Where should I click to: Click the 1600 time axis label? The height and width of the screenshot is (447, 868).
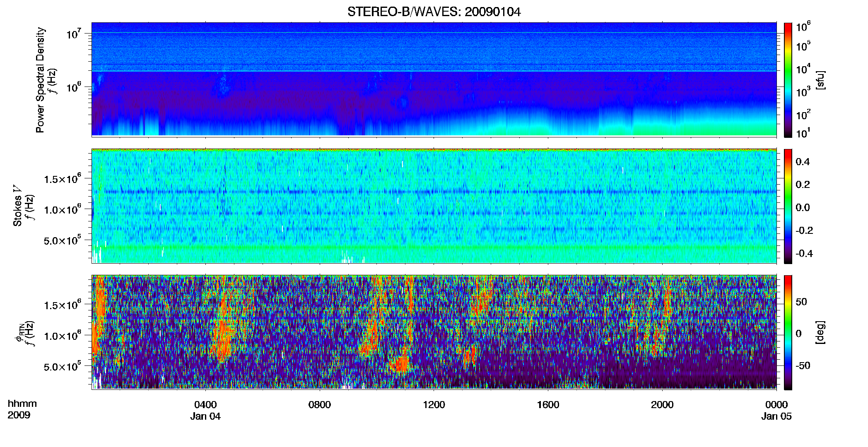point(548,405)
